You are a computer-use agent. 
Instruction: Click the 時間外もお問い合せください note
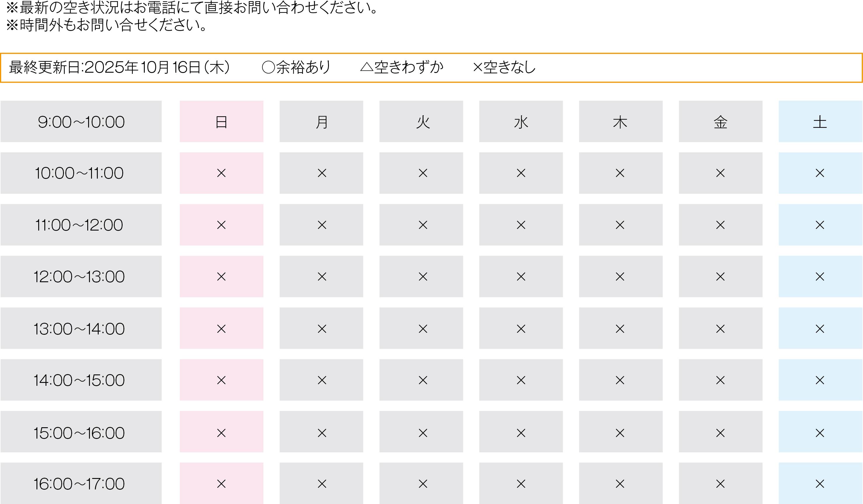107,25
